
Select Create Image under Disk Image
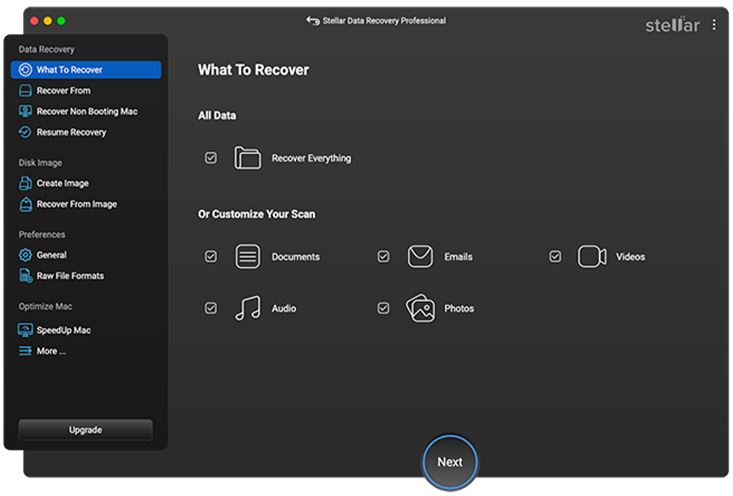[62, 184]
